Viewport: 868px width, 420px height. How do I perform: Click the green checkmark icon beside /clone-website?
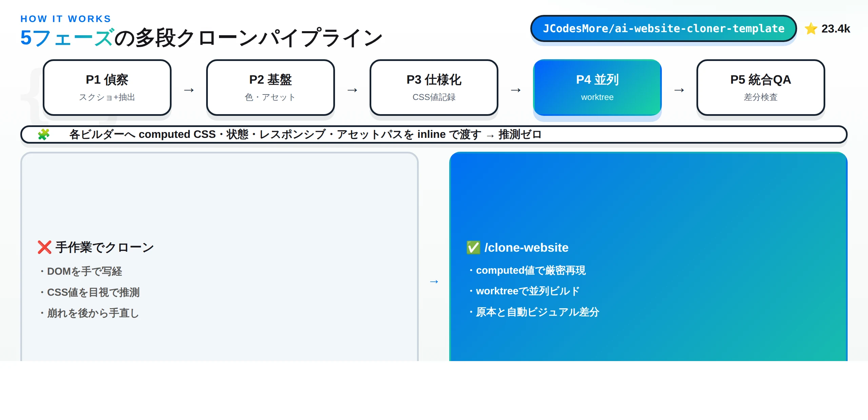click(473, 248)
